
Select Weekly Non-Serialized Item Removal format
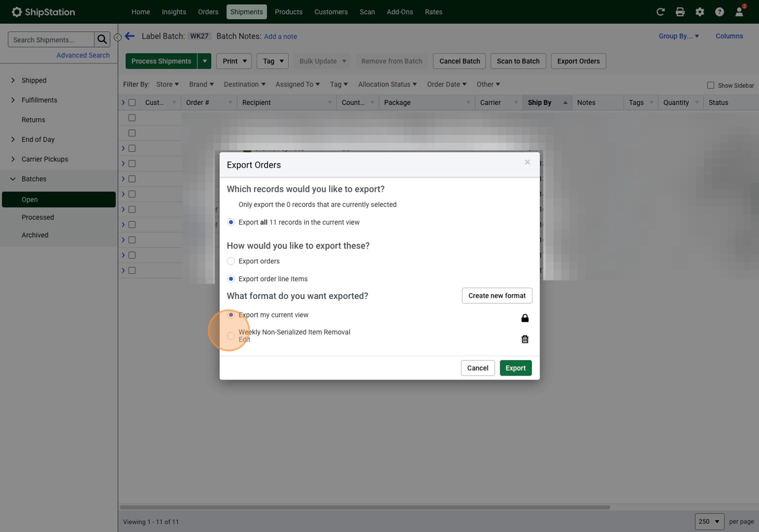pos(231,336)
